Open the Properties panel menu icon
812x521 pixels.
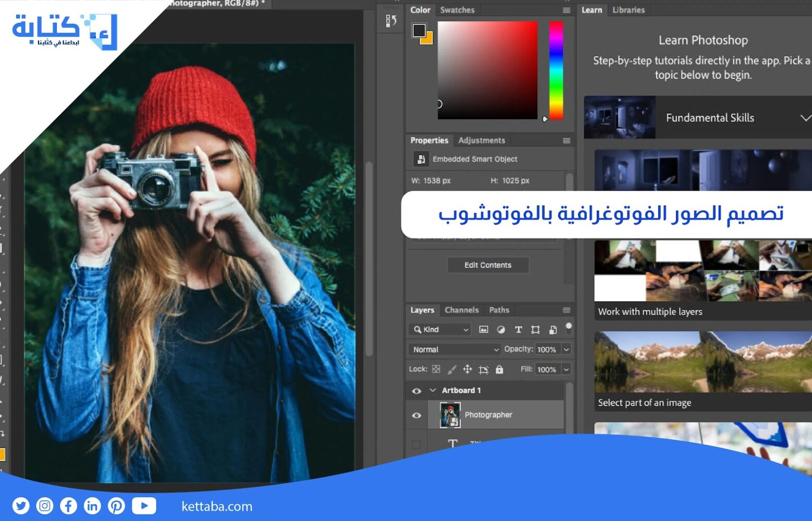click(567, 141)
